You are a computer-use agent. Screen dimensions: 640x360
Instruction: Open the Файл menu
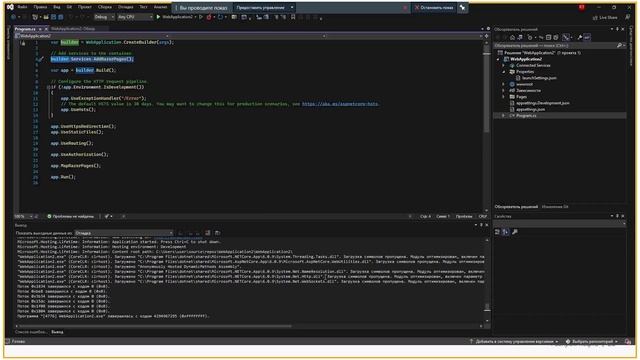(22, 7)
